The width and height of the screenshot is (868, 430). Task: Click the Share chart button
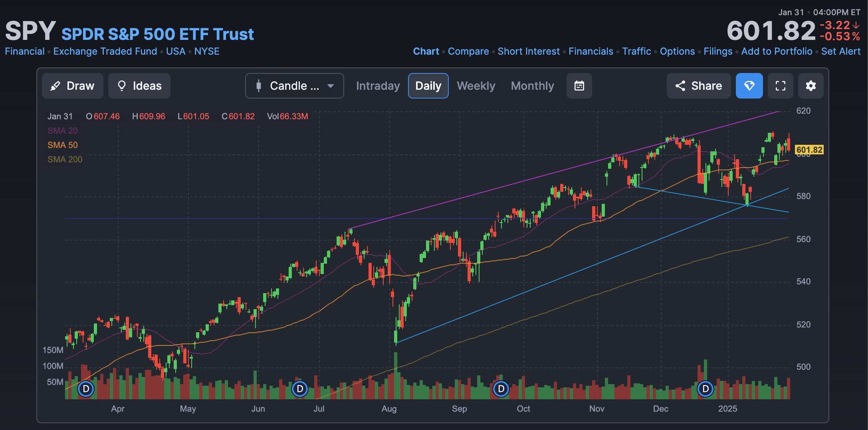[x=699, y=86]
